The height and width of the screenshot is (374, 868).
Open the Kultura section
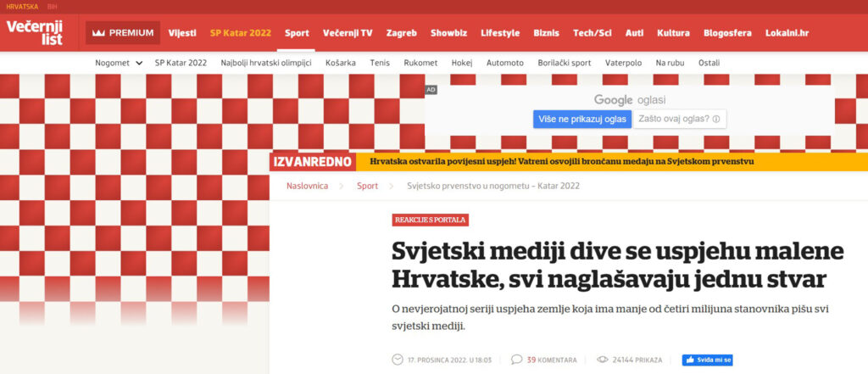(x=673, y=33)
